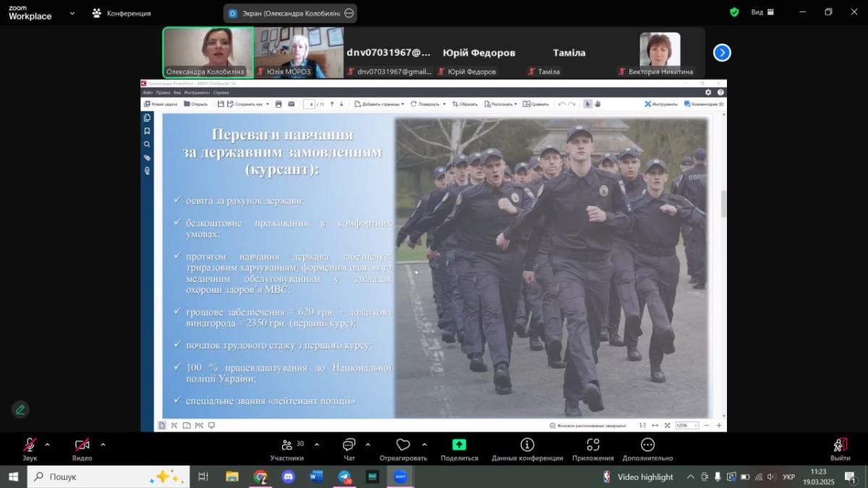The height and width of the screenshot is (488, 868).
Task: Show next participants with the blue arrow
Action: [722, 53]
